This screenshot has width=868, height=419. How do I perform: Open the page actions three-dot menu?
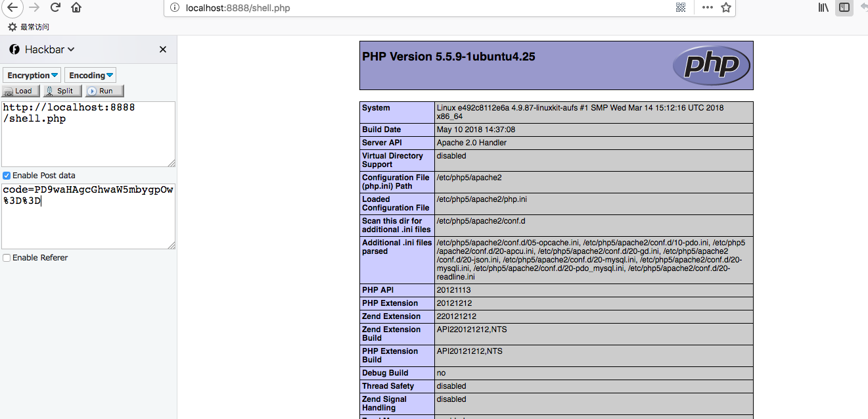coord(707,8)
